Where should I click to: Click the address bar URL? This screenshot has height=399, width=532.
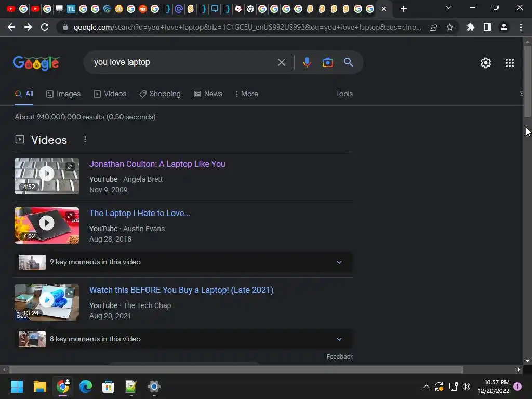(247, 27)
